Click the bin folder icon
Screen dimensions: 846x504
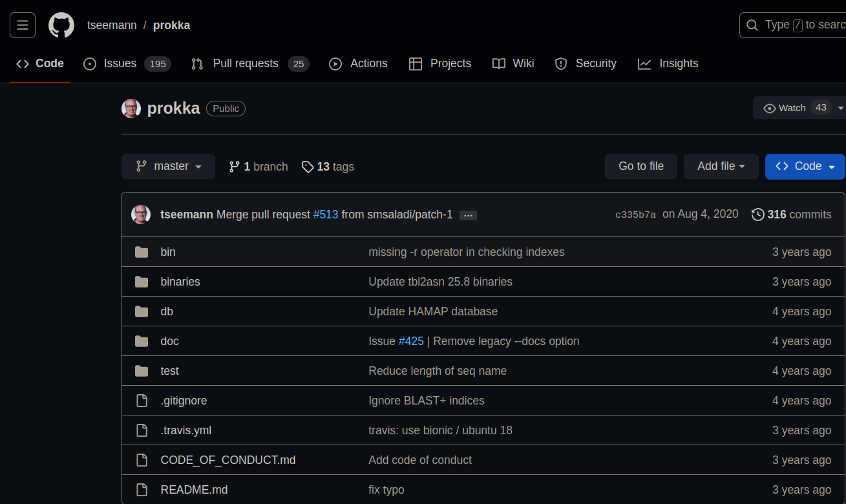coord(142,252)
